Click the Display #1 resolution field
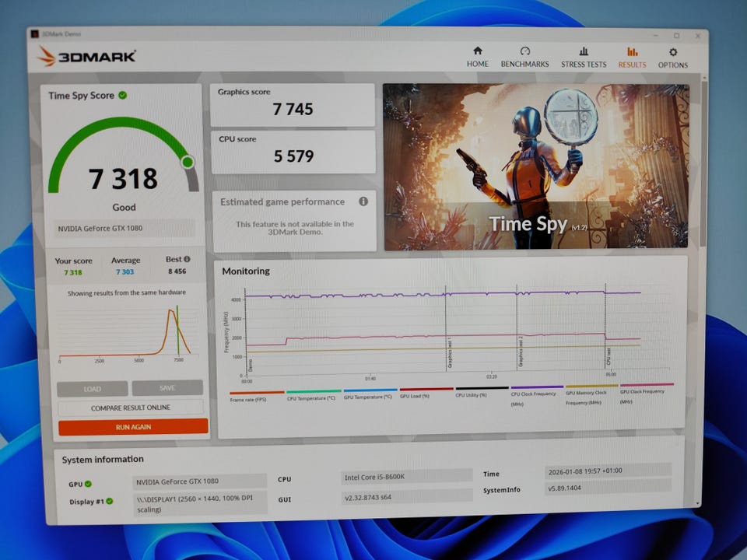 coord(200,503)
